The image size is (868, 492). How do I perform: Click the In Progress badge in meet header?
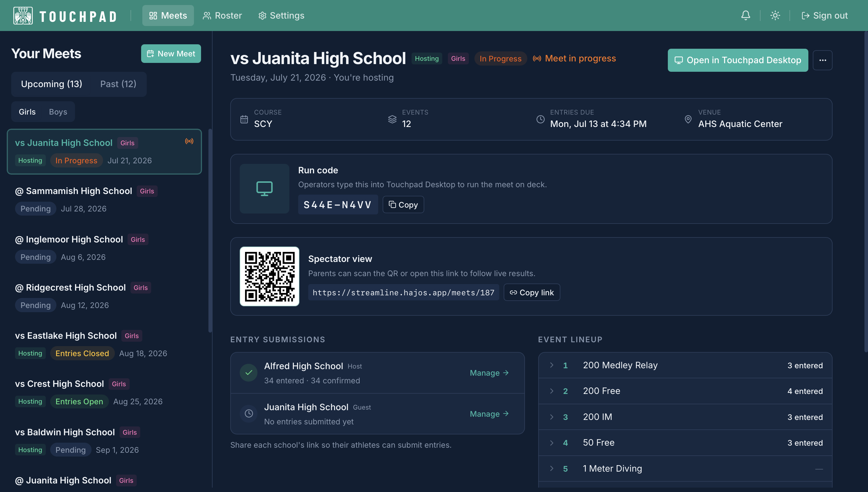click(500, 58)
